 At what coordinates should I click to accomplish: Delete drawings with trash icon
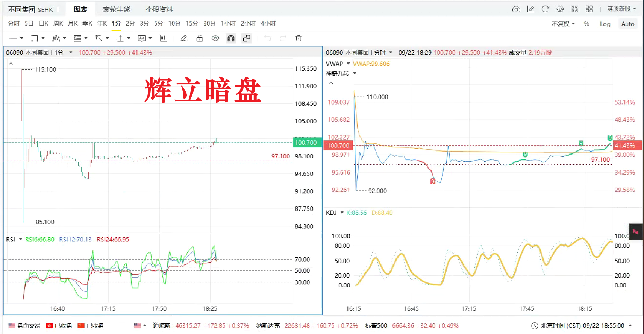pyautogui.click(x=299, y=38)
